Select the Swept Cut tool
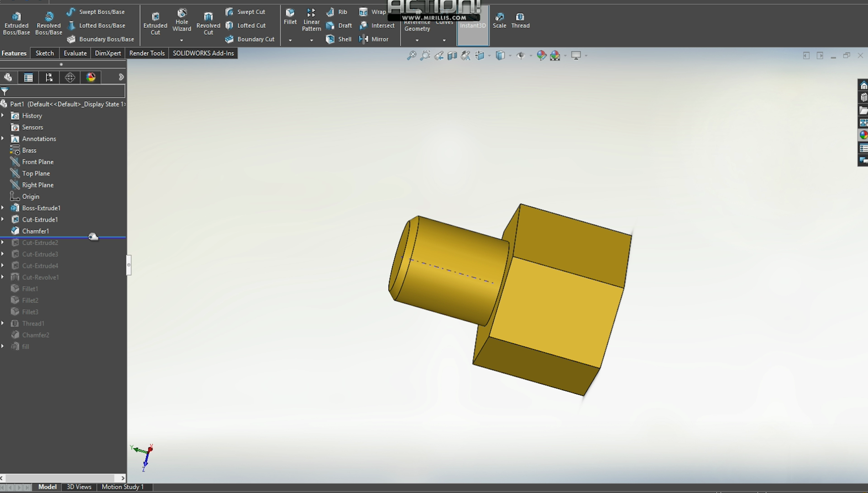 coord(246,12)
